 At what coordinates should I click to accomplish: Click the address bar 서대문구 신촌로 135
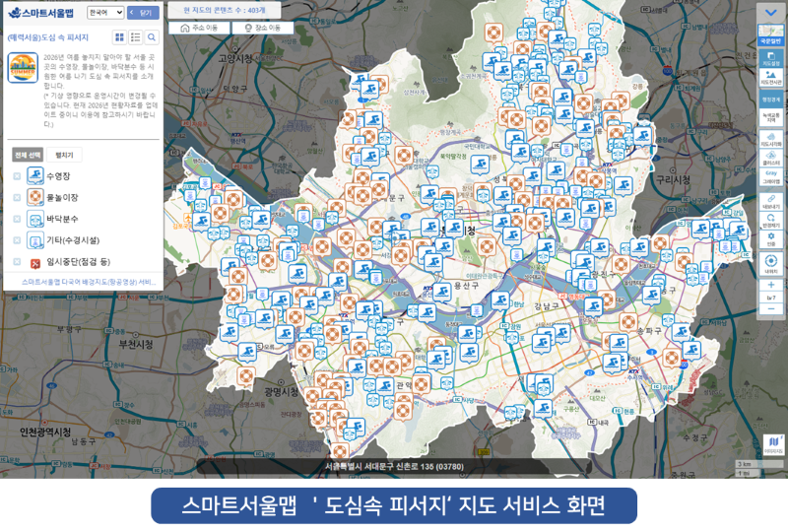[x=394, y=467]
